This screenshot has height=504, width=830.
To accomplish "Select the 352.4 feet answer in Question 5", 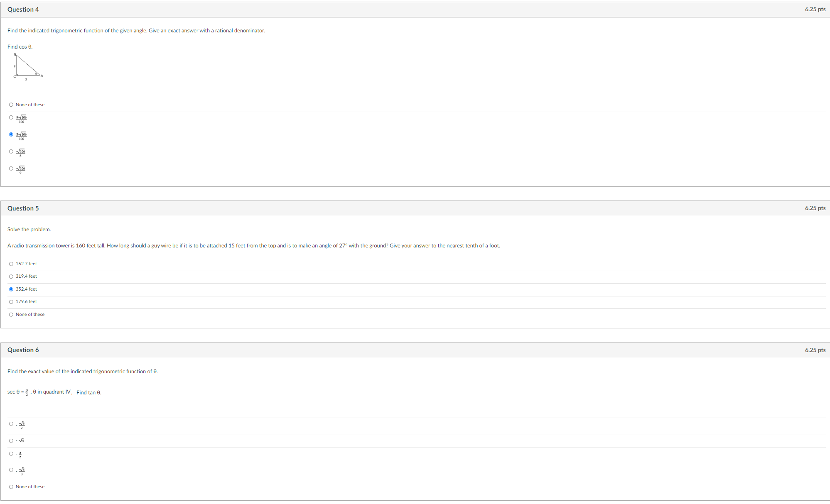I will [11, 289].
